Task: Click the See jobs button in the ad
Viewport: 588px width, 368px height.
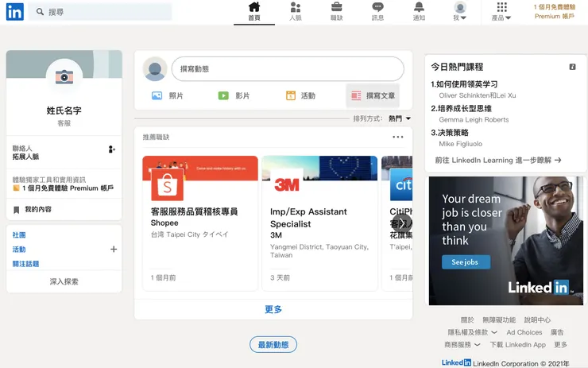Action: coord(466,262)
